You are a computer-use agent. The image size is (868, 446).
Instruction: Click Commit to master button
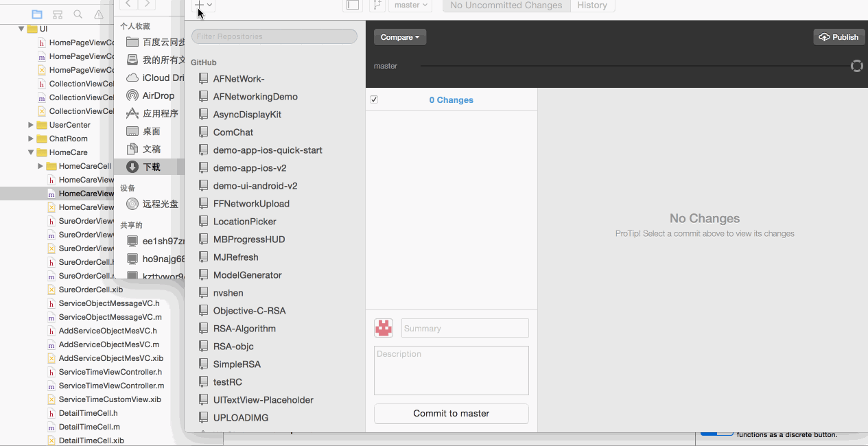pos(451,414)
